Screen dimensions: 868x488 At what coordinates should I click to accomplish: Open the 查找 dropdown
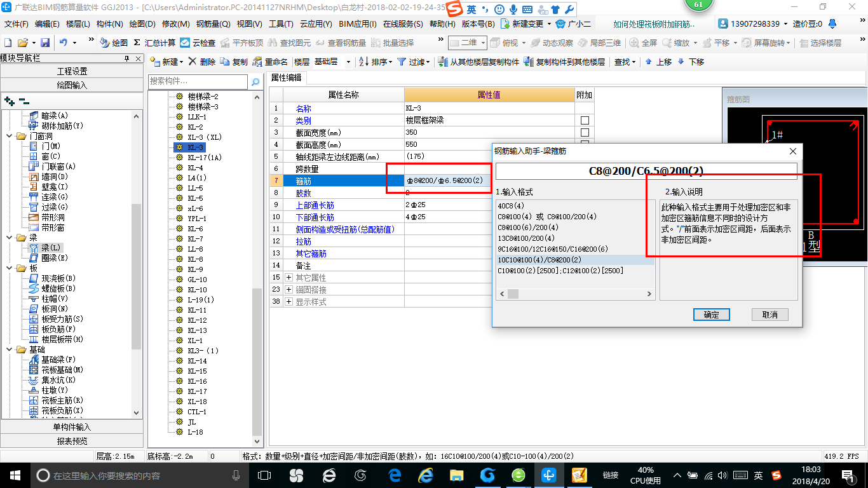click(x=626, y=62)
